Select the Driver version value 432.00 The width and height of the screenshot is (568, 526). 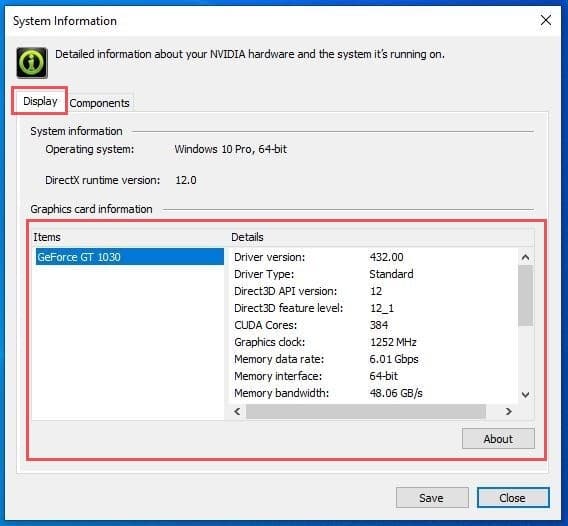(x=386, y=257)
